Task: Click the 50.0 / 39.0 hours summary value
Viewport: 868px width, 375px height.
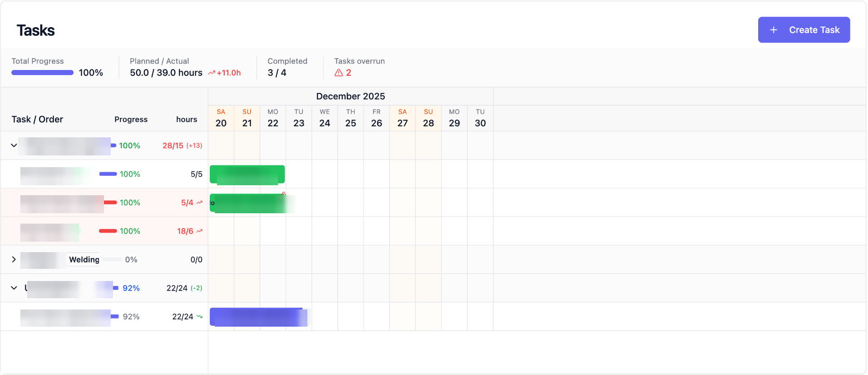Action: tap(166, 73)
